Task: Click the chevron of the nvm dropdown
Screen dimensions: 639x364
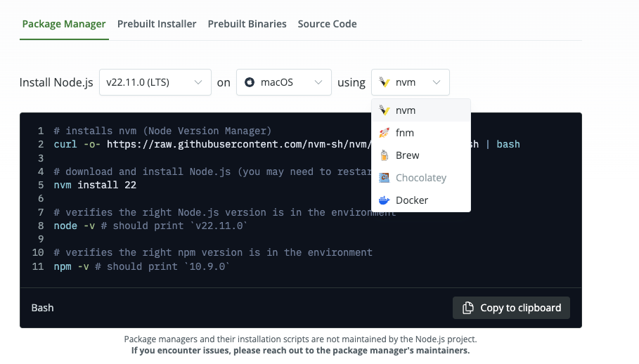Action: (437, 82)
